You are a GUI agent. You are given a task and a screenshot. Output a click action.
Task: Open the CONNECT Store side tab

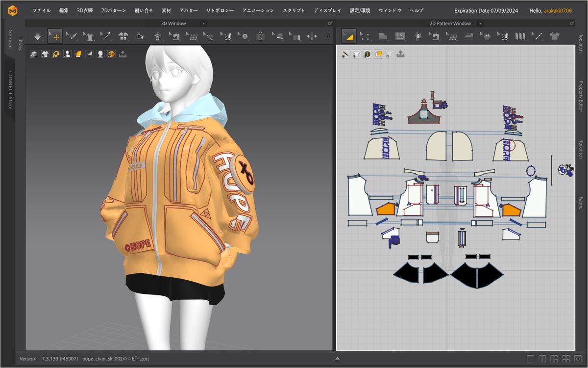point(10,90)
